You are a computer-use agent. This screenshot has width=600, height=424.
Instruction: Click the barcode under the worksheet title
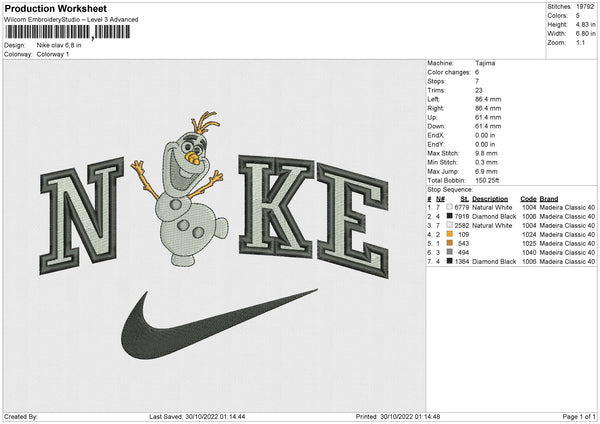(x=67, y=32)
